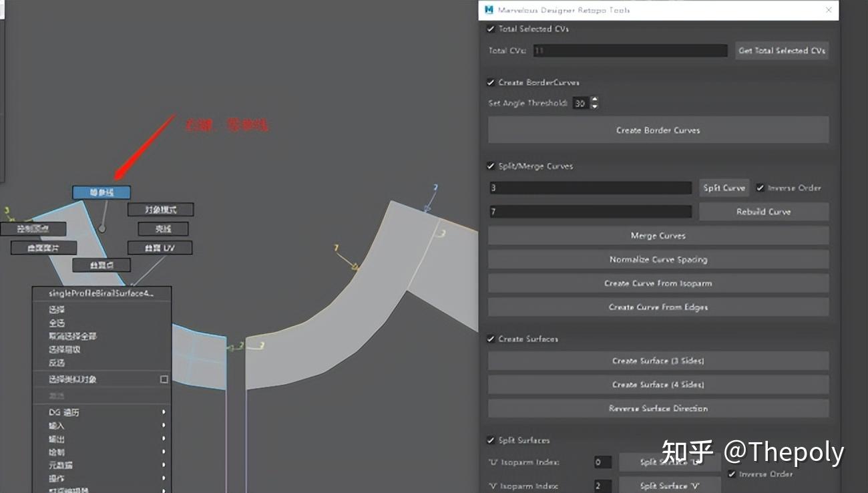
Task: Choose 曲面点 in the marking menu
Action: pyautogui.click(x=101, y=265)
